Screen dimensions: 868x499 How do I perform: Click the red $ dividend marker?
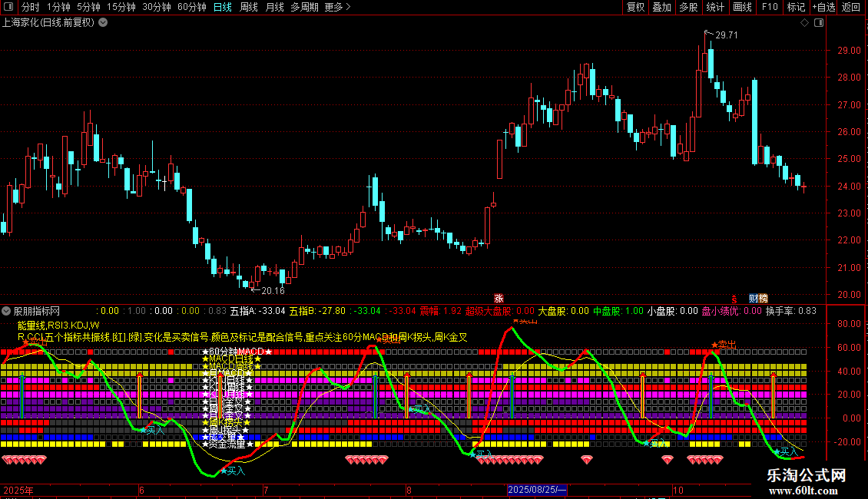[734, 299]
